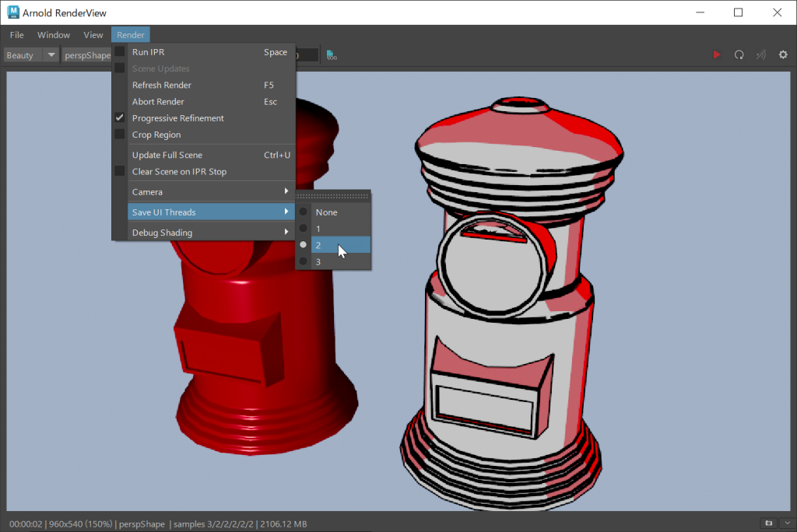Viewport: 797px width, 532px height.
Task: Select 1 thread radio option
Action: [x=333, y=229]
